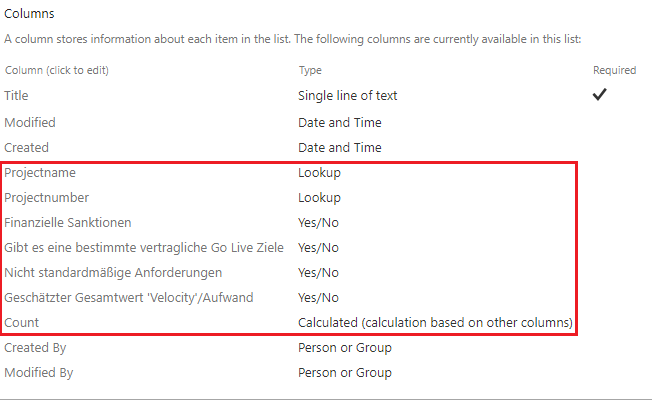The image size is (652, 402).
Task: Open the Go Live Ziele column
Action: coord(144,247)
